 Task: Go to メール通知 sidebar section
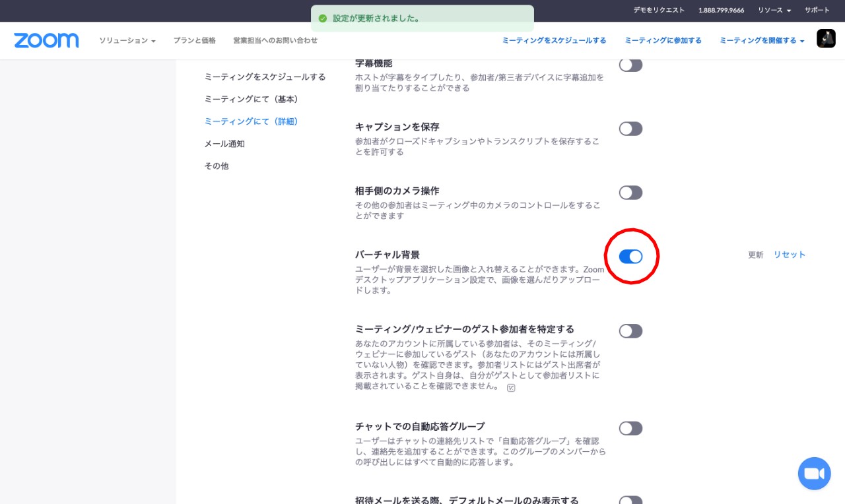click(x=224, y=144)
